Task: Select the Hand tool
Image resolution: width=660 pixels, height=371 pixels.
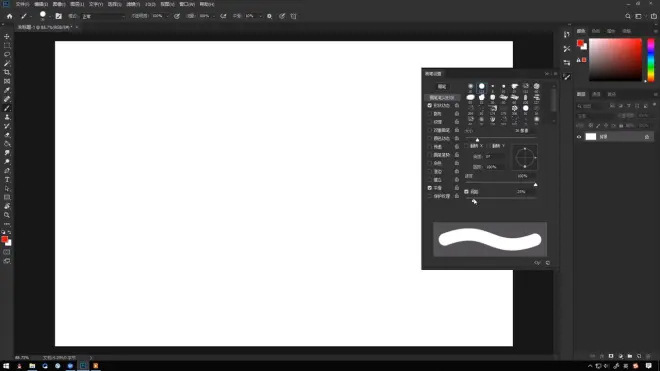Action: click(7, 206)
